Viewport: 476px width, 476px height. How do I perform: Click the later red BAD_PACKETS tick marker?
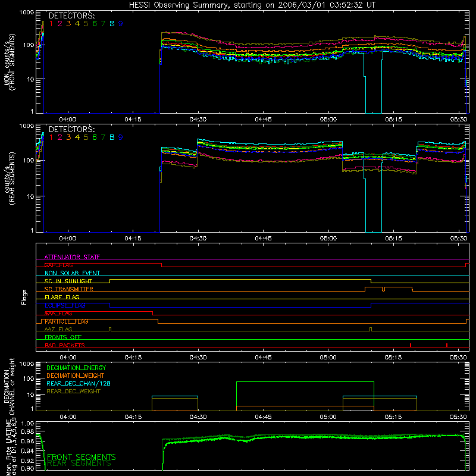tap(447, 345)
